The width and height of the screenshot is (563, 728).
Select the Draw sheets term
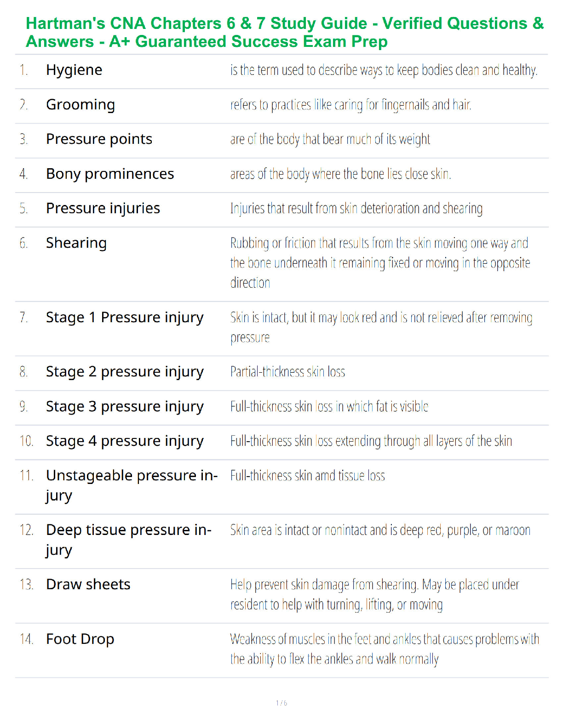pyautogui.click(x=88, y=585)
